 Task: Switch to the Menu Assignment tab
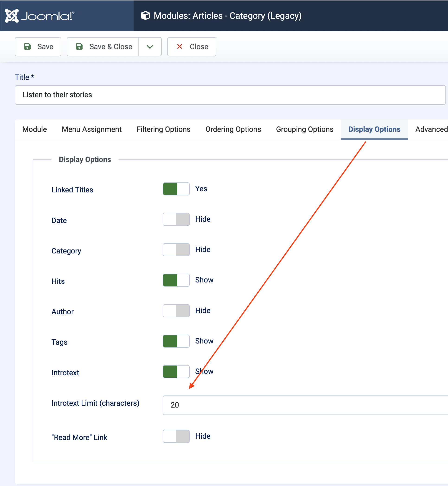tap(92, 129)
